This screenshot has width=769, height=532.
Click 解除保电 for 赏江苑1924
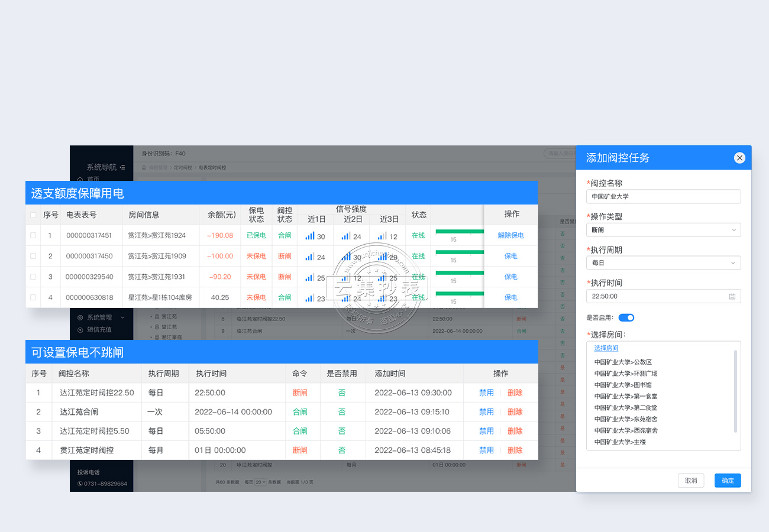tap(510, 235)
